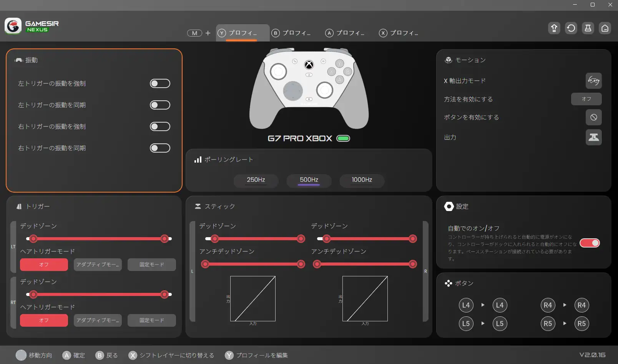Disable 自動でのオン/オフ switch

tap(590, 243)
